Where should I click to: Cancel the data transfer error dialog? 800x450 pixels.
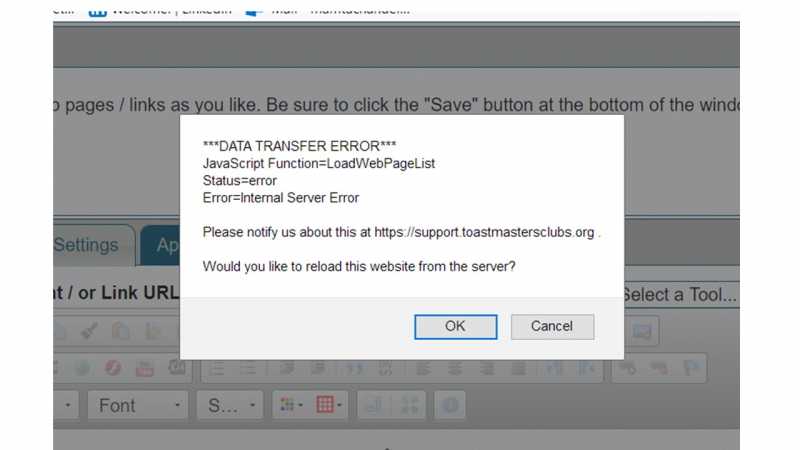(553, 327)
